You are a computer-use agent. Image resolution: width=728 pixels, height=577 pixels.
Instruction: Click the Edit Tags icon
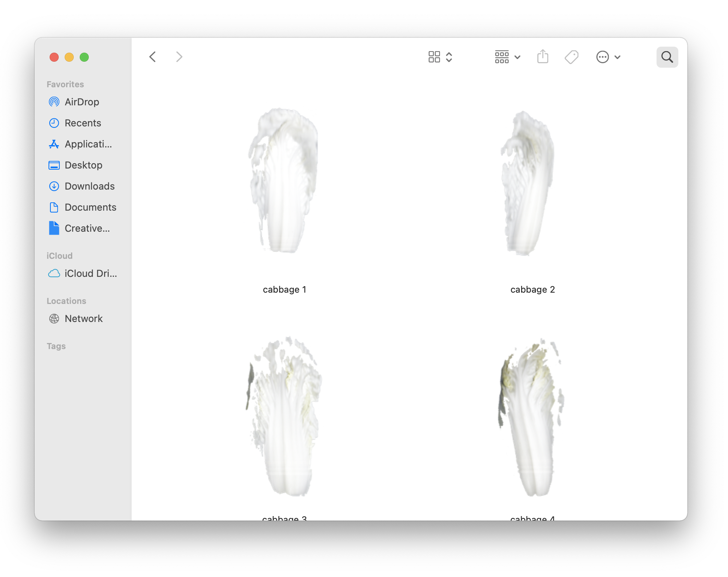point(572,57)
